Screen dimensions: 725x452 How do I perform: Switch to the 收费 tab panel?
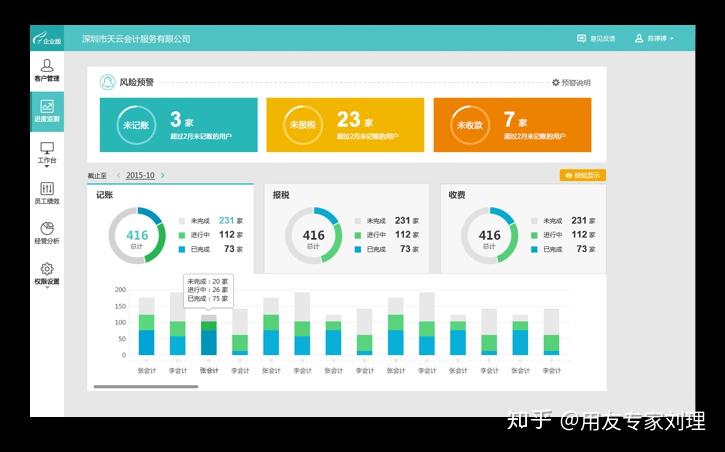coord(523,228)
